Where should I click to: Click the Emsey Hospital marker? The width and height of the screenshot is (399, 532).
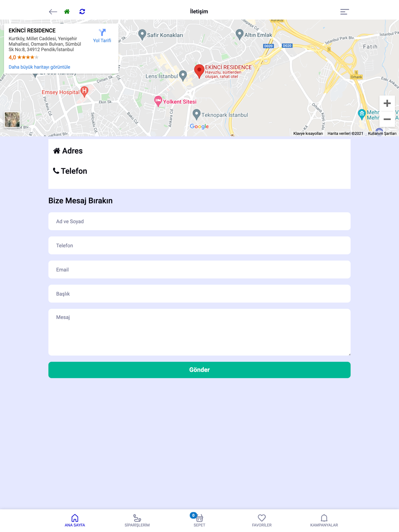point(84,92)
